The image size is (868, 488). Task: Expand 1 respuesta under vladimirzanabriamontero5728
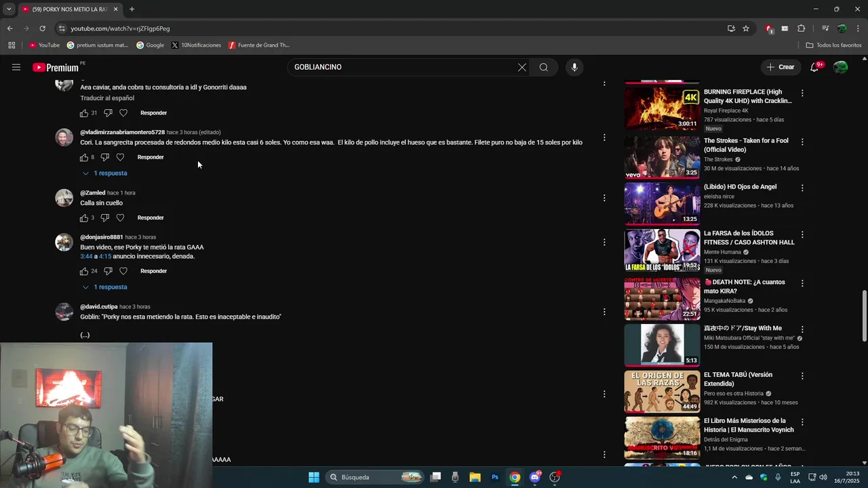(x=105, y=174)
